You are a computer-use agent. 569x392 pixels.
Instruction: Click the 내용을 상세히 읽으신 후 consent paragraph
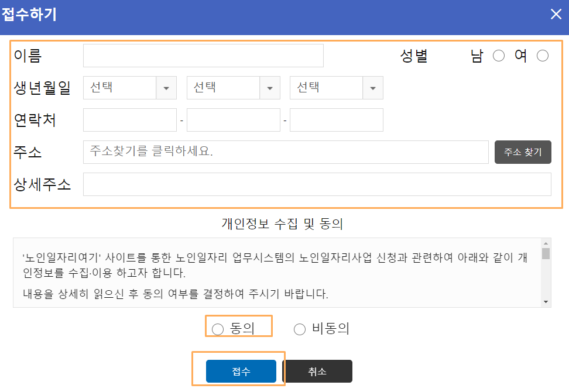pyautogui.click(x=175, y=293)
